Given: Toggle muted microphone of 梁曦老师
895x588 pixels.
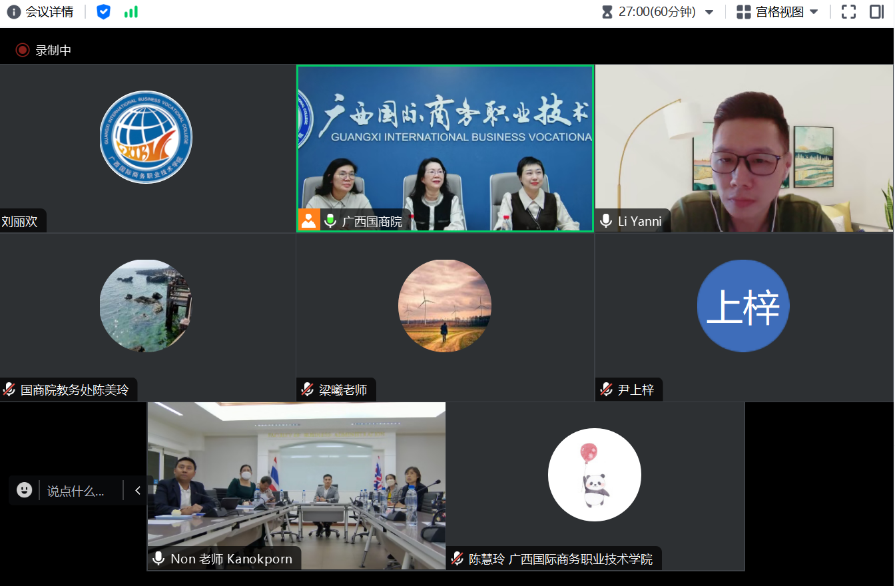Looking at the screenshot, I should pos(308,390).
